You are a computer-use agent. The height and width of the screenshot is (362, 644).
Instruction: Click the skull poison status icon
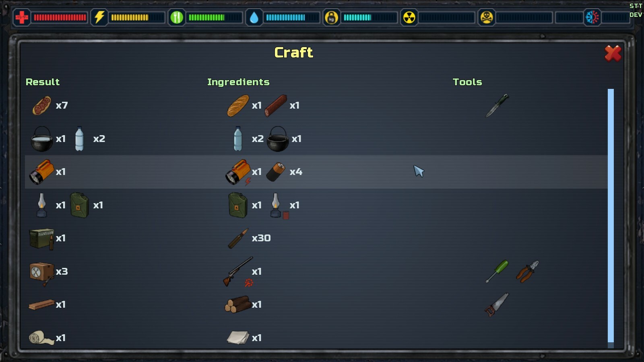486,17
